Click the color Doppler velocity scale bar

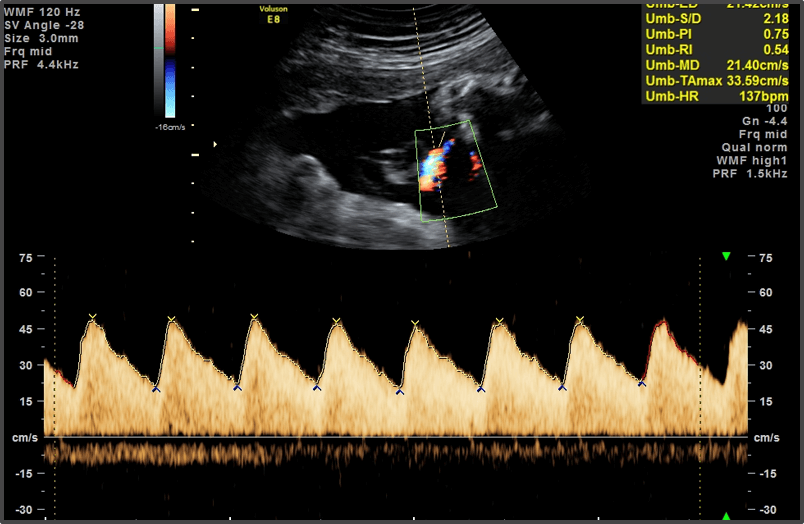pyautogui.click(x=170, y=61)
